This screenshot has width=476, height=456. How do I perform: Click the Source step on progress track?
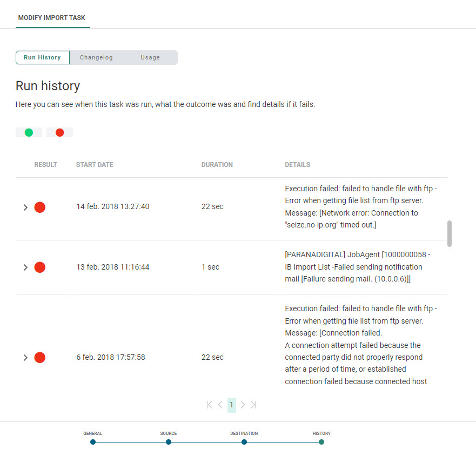169,442
